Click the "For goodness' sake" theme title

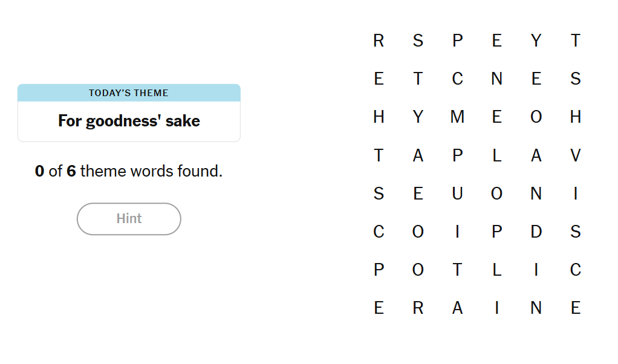(129, 121)
